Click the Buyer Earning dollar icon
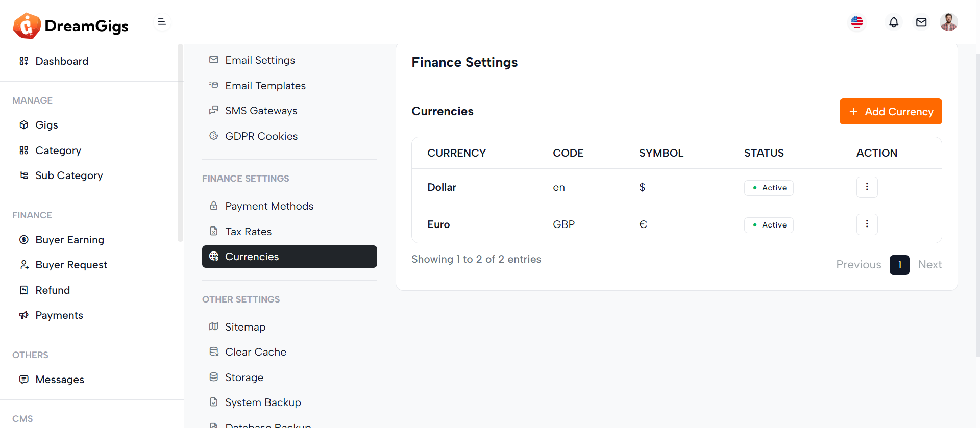Viewport: 980px width, 428px height. click(24, 240)
